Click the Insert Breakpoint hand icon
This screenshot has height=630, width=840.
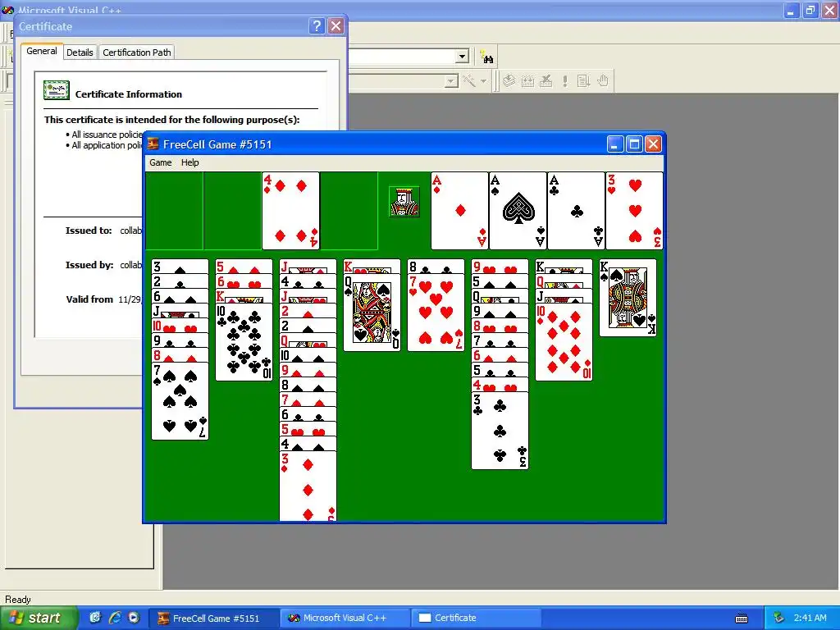pos(603,81)
